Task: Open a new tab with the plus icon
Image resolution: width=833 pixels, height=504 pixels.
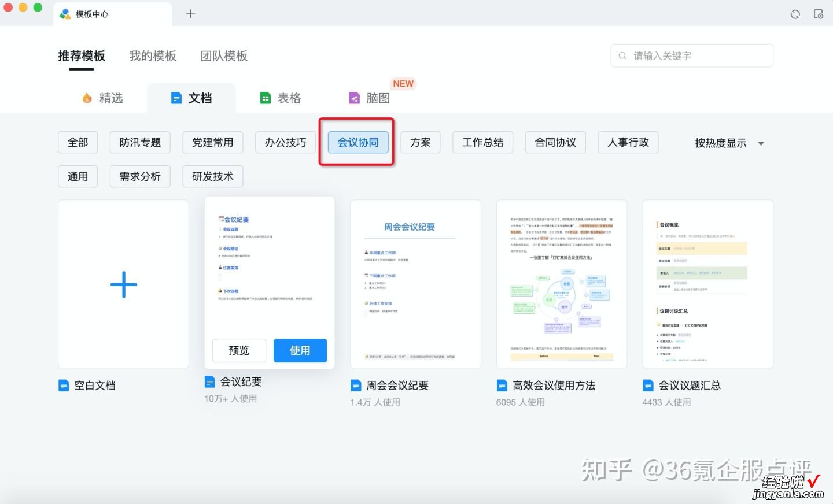Action: pos(190,14)
